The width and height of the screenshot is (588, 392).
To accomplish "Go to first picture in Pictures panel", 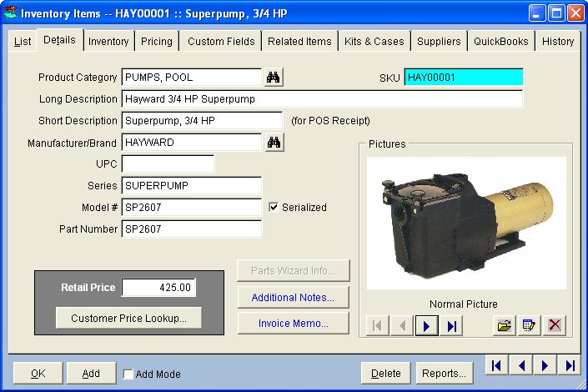I will [377, 325].
